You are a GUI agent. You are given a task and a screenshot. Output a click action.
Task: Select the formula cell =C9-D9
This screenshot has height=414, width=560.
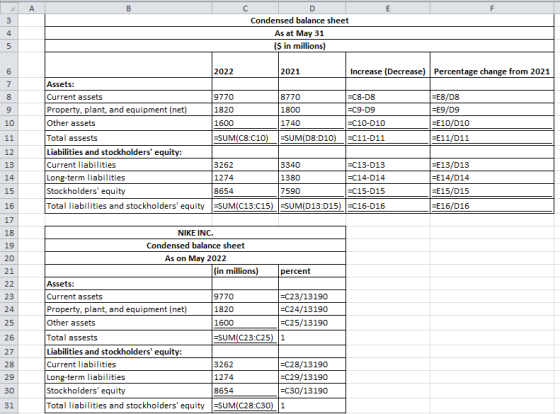pyautogui.click(x=388, y=110)
